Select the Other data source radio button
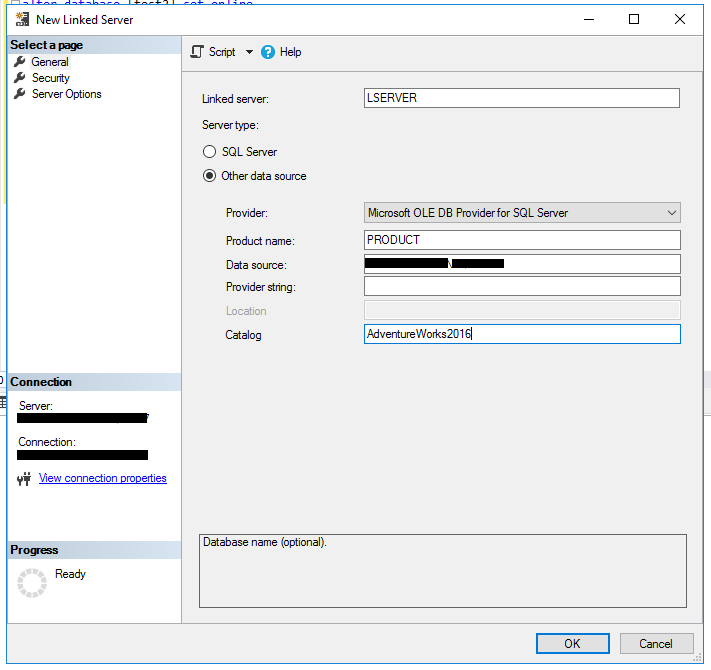 [210, 176]
